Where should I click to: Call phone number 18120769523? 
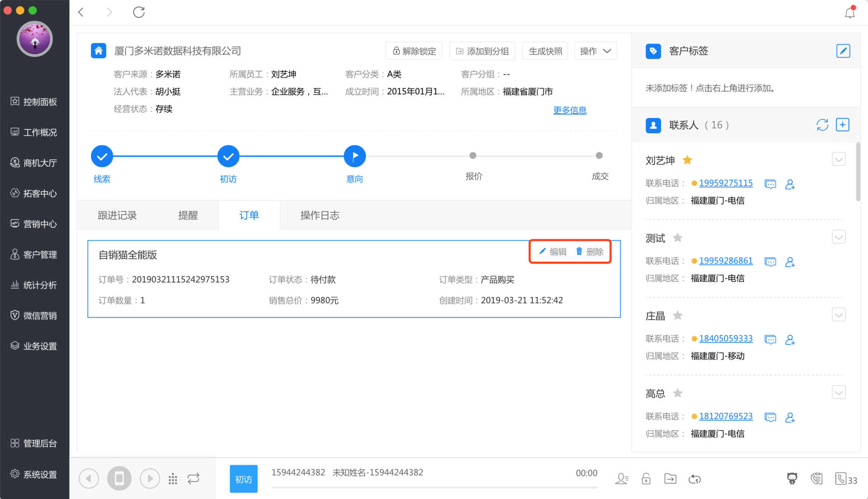coord(726,416)
